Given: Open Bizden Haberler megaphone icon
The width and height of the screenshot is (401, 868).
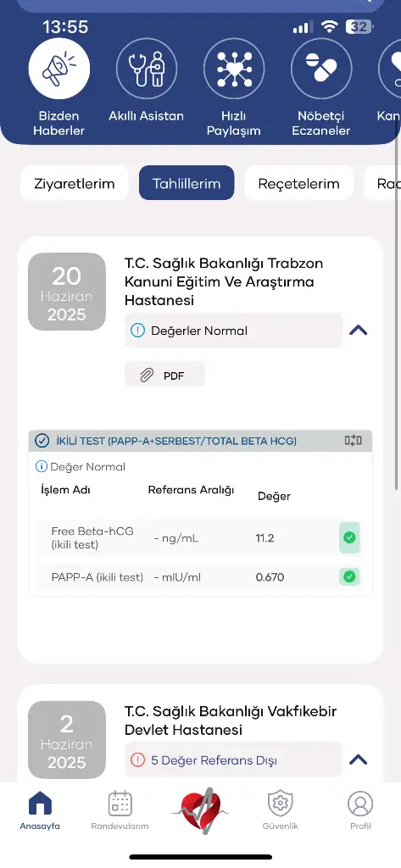Looking at the screenshot, I should coord(59,69).
